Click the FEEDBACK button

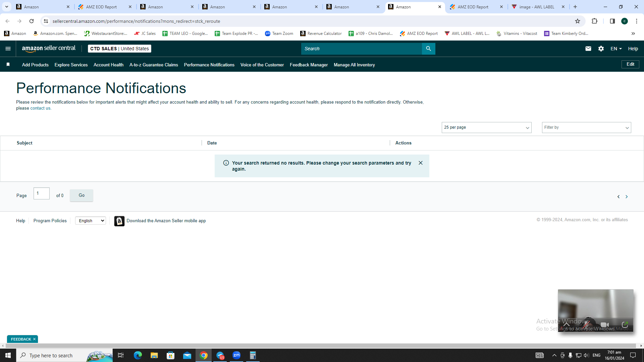pos(21,339)
